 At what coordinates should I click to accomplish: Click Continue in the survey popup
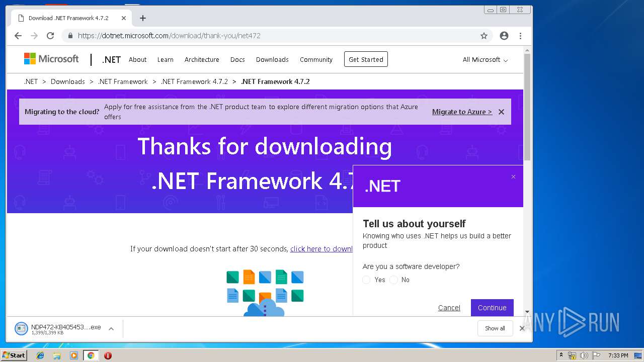[492, 308]
